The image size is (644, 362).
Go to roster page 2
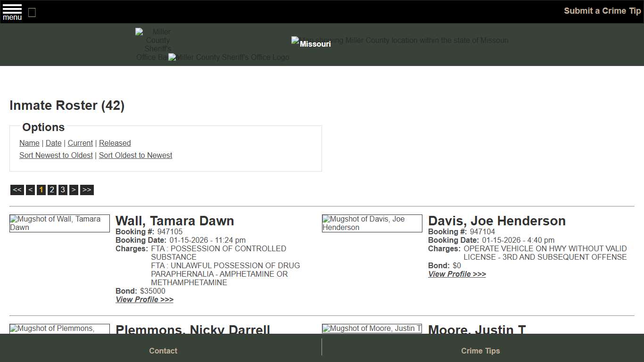tap(52, 189)
